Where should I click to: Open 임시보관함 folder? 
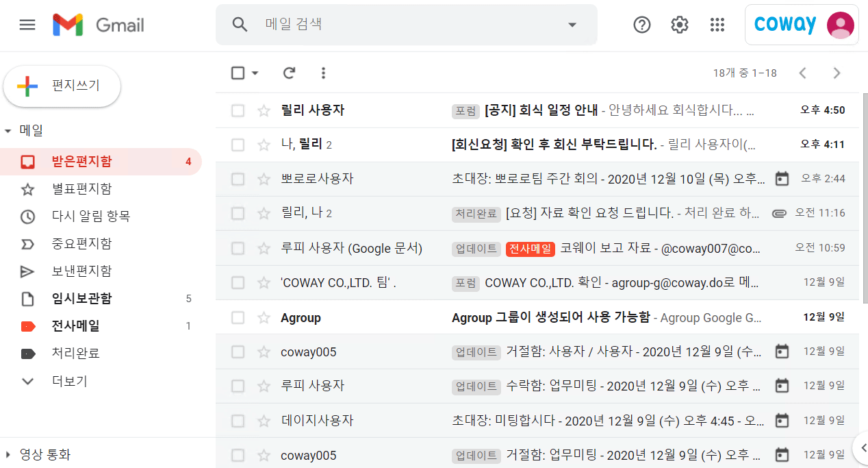(101, 299)
